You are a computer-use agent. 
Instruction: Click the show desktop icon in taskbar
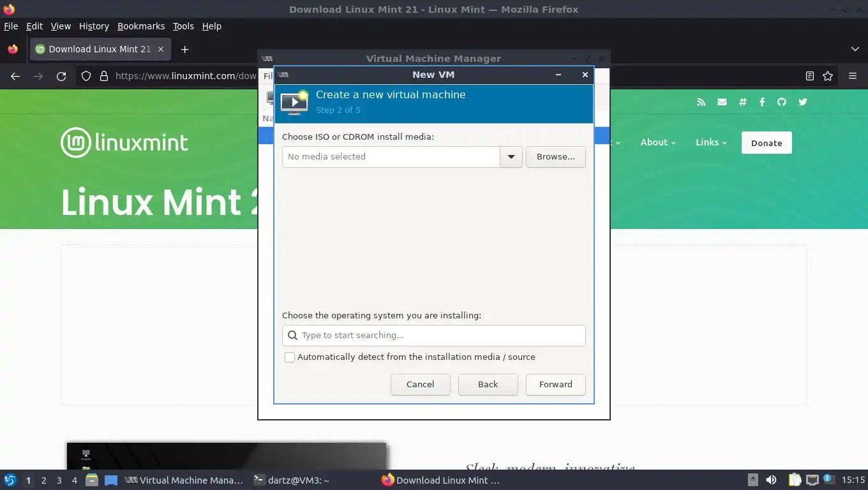tap(111, 480)
